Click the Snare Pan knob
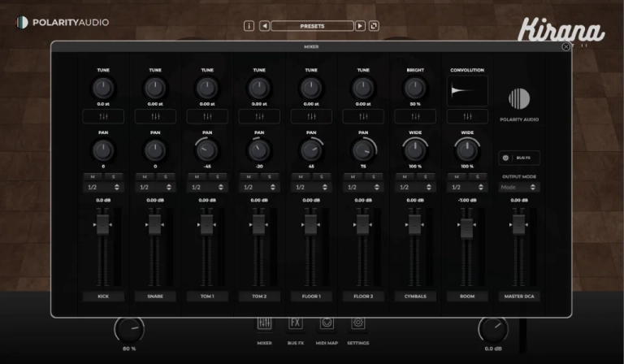The width and height of the screenshot is (624, 364). pos(155,150)
